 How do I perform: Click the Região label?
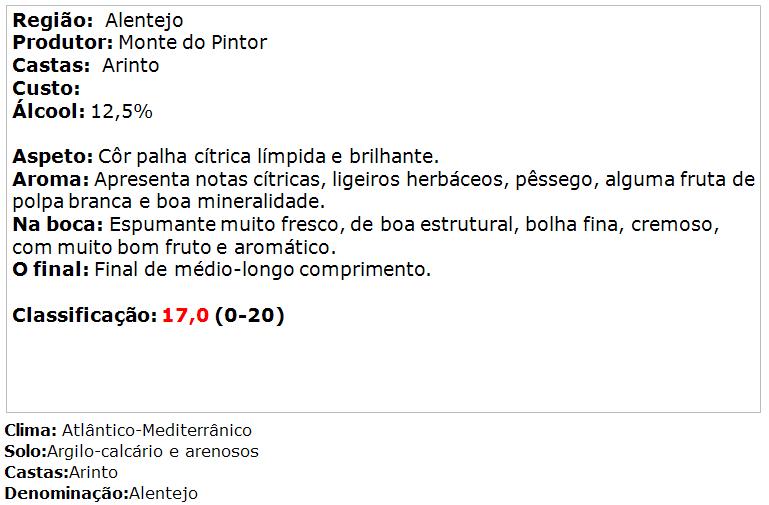click(x=52, y=21)
